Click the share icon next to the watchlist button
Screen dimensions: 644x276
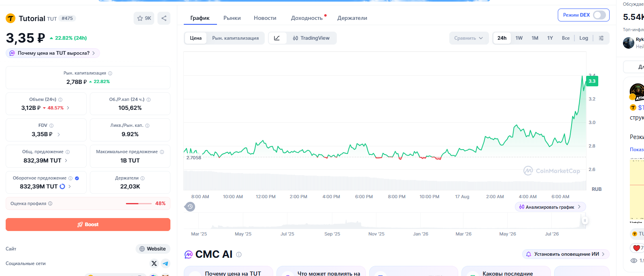click(x=164, y=18)
